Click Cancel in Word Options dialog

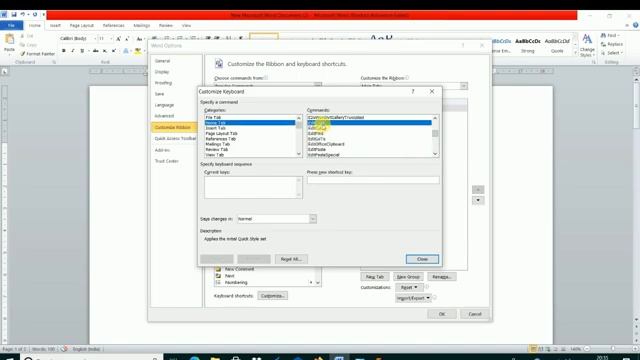pyautogui.click(x=475, y=314)
